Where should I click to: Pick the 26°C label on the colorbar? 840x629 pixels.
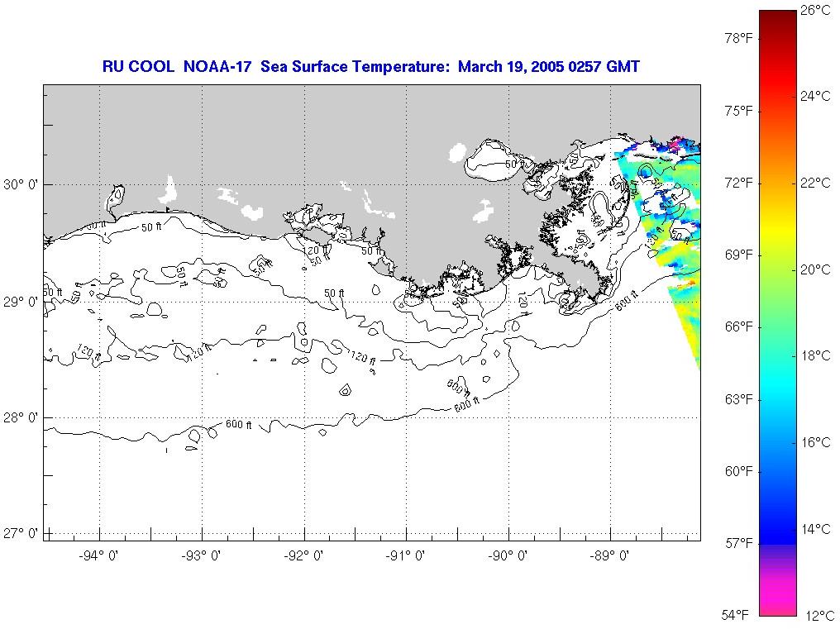click(x=815, y=10)
